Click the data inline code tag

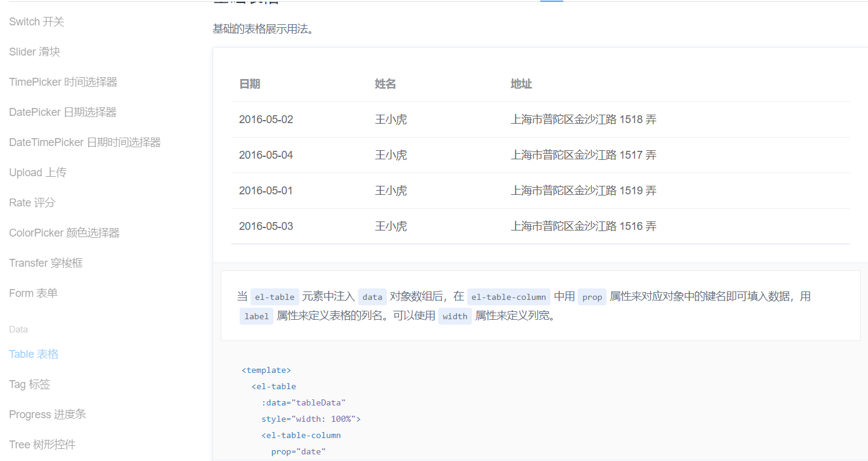coord(372,297)
